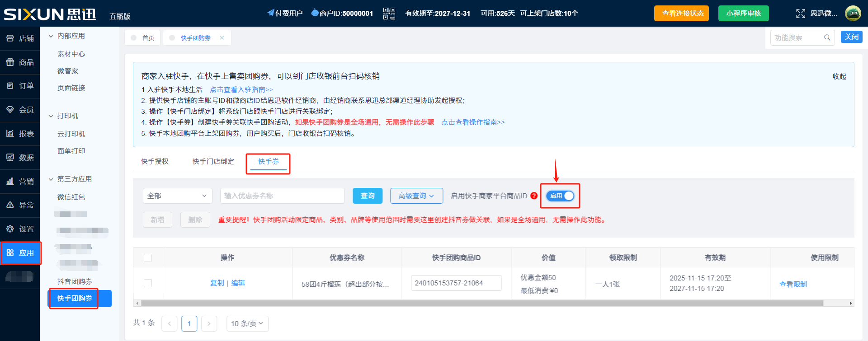Click the 新增 button
This screenshot has width=868, height=341.
157,220
